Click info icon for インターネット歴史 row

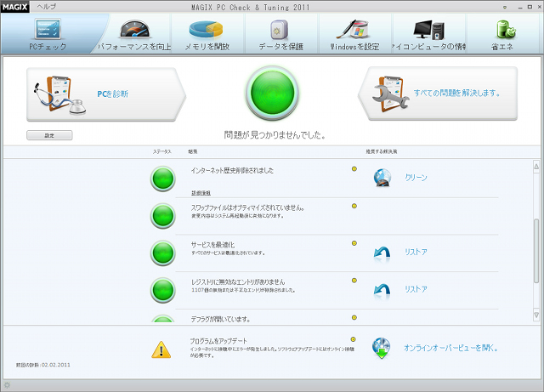354,169
